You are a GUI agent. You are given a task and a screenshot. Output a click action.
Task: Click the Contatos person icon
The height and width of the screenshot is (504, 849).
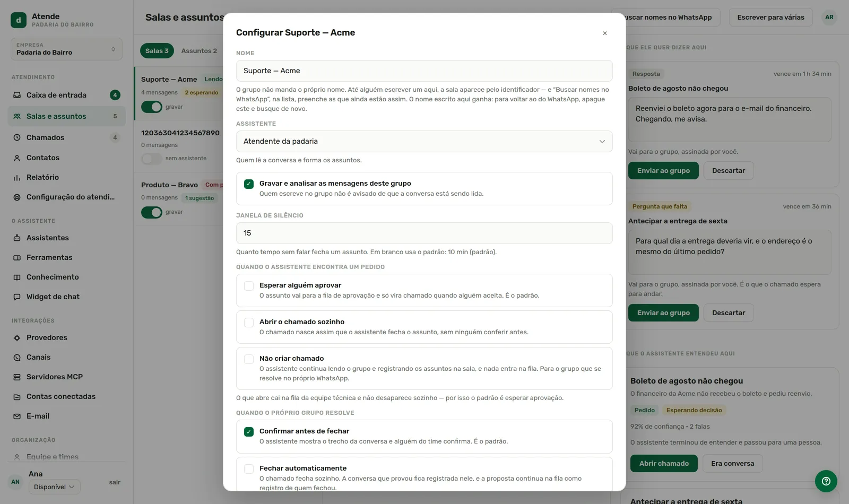point(17,158)
